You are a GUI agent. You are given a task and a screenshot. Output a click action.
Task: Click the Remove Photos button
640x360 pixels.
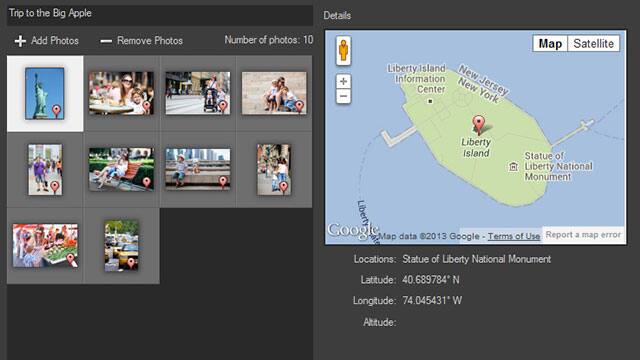click(x=142, y=41)
